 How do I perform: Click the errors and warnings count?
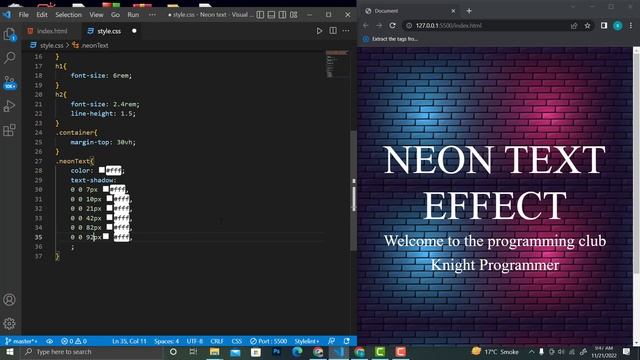click(74, 341)
